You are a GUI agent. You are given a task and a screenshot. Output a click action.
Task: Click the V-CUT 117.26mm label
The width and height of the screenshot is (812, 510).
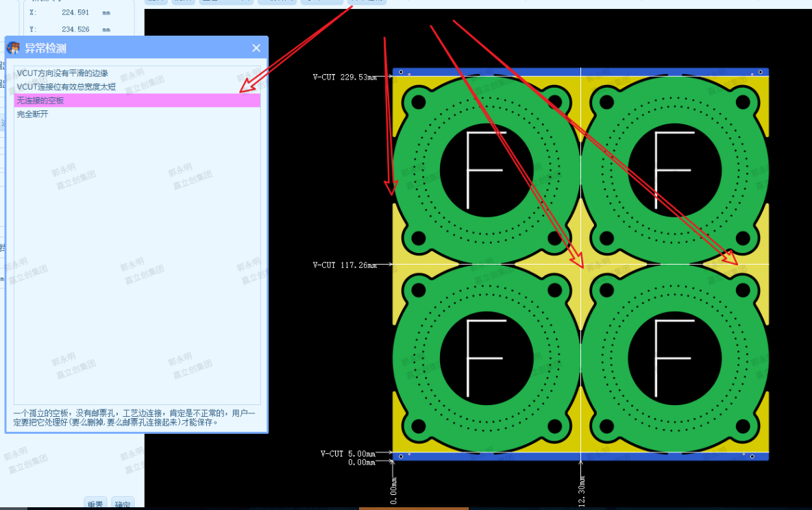[345, 265]
